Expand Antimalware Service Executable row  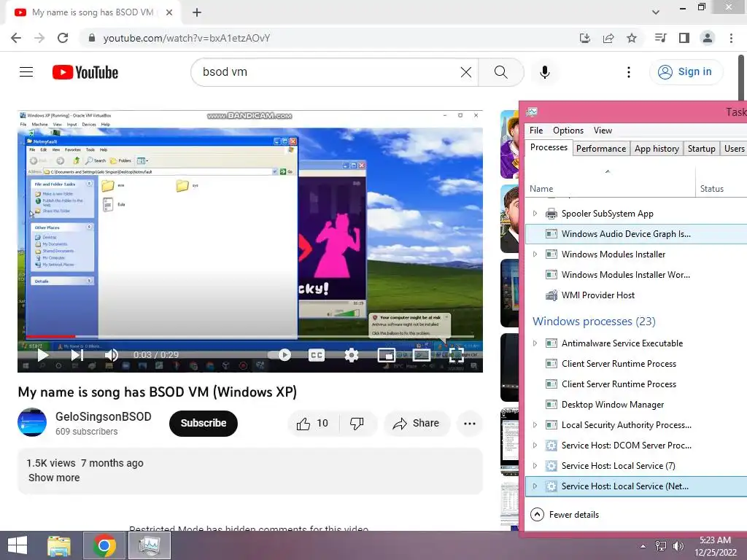coord(535,343)
